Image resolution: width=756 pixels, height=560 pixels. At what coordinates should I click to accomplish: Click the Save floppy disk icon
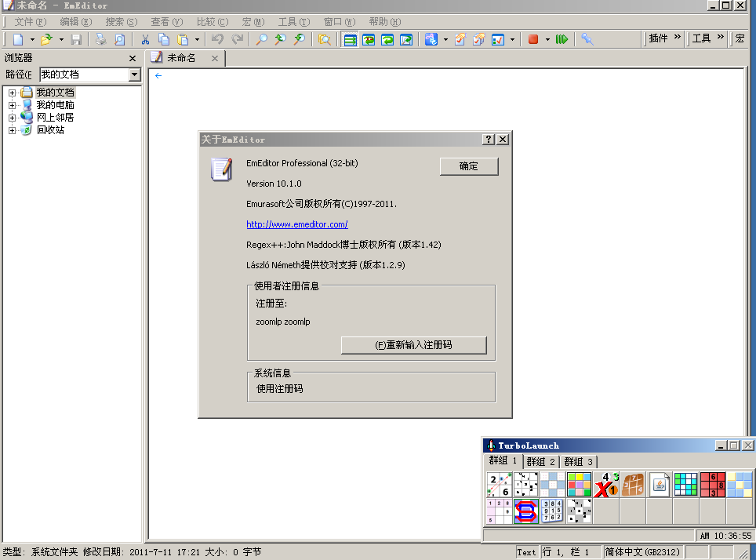pyautogui.click(x=76, y=39)
